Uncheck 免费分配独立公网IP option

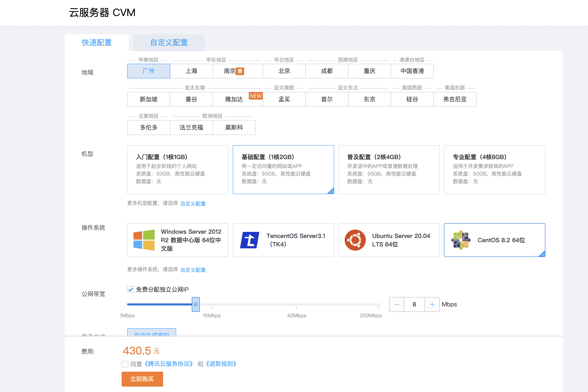130,289
